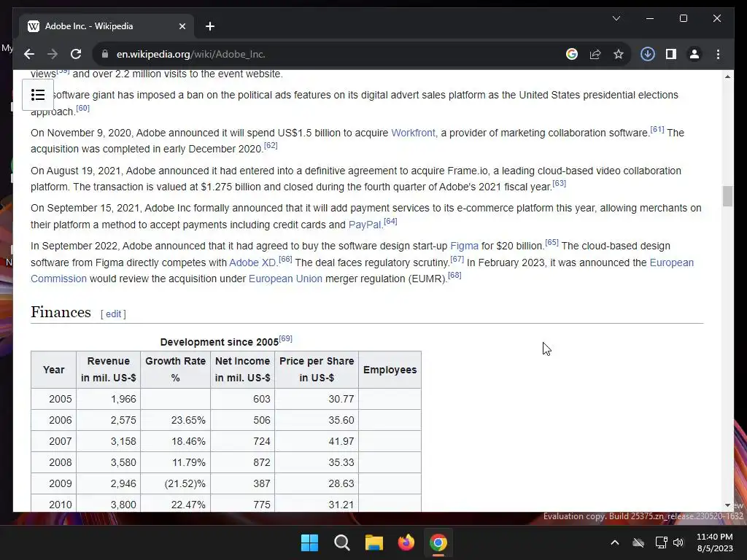Screen dimensions: 747x560
Task: Open Chrome three-dot menu
Action: click(x=718, y=54)
